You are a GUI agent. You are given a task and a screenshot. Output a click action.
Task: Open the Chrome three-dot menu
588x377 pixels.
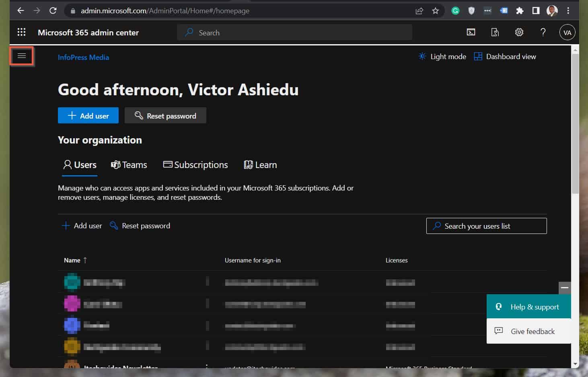(x=568, y=11)
